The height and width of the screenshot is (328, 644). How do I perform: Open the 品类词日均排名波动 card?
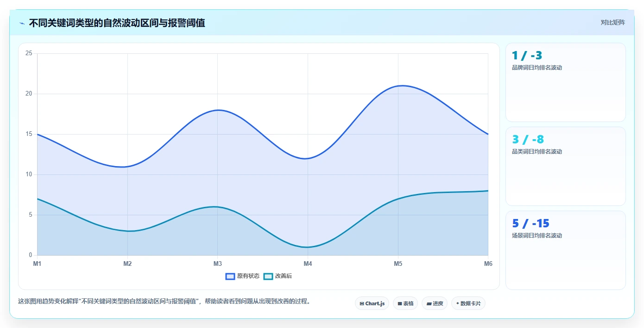566,167
